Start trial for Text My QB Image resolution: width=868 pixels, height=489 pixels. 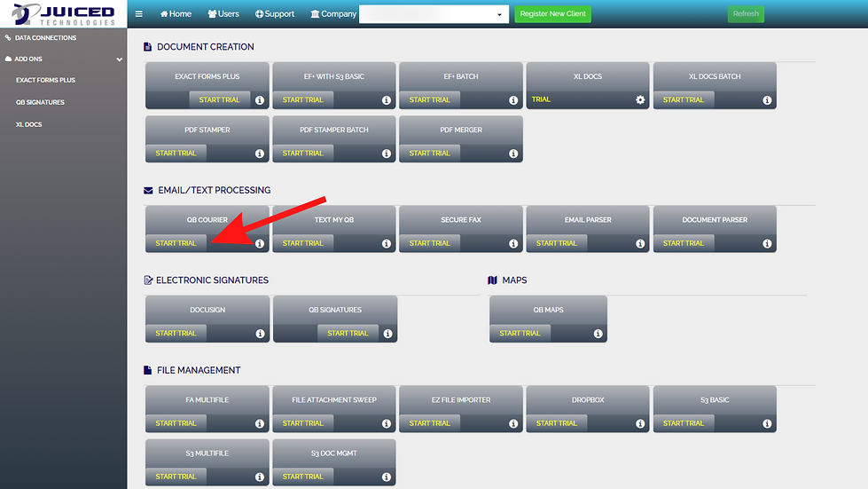point(303,243)
